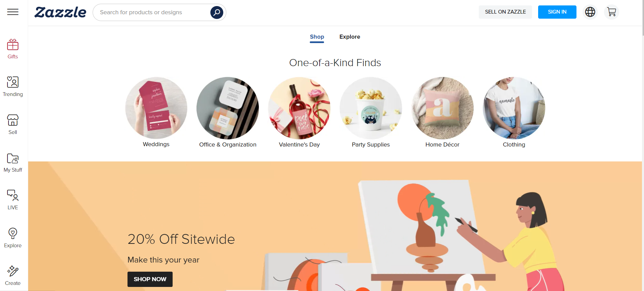
Task: Open the Gifts sidebar icon
Action: [13, 45]
